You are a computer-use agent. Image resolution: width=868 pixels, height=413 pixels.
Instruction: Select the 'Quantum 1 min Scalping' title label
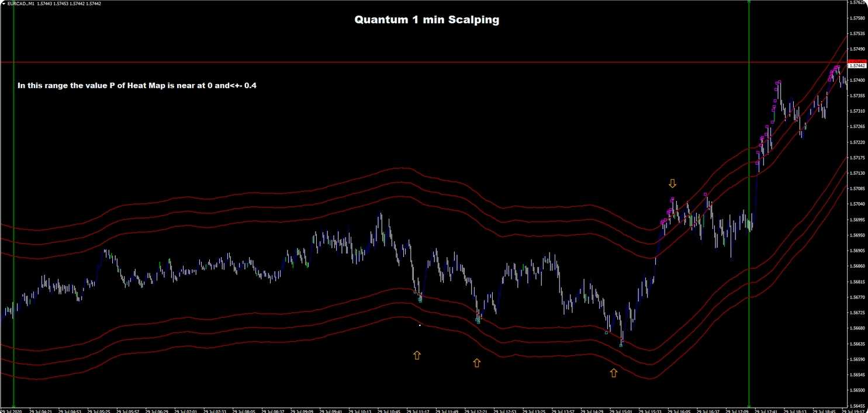coord(426,20)
